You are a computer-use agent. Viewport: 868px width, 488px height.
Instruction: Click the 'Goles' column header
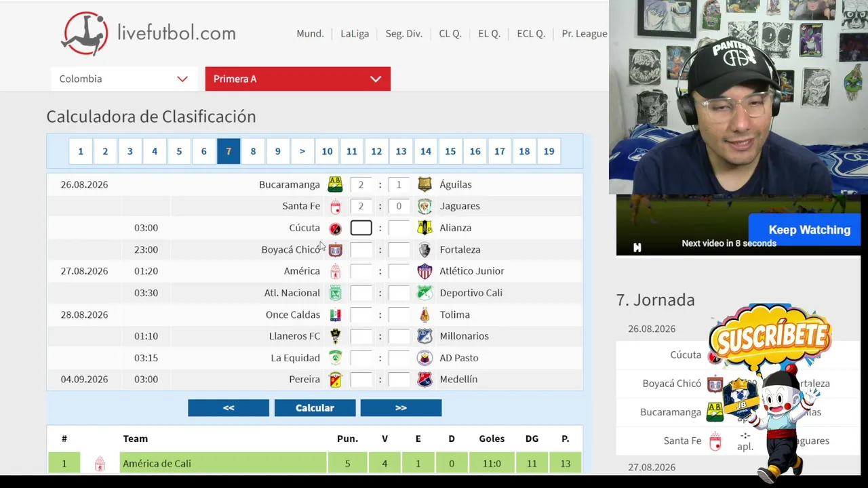click(492, 439)
